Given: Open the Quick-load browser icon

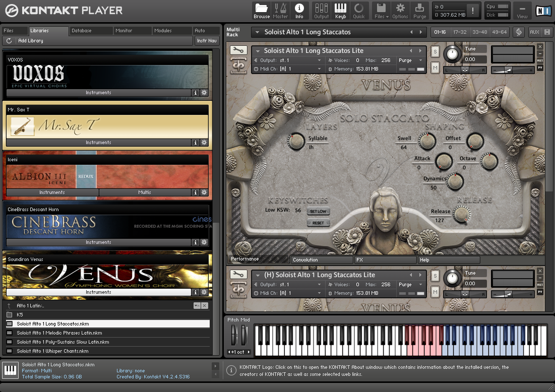Looking at the screenshot, I should (359, 11).
